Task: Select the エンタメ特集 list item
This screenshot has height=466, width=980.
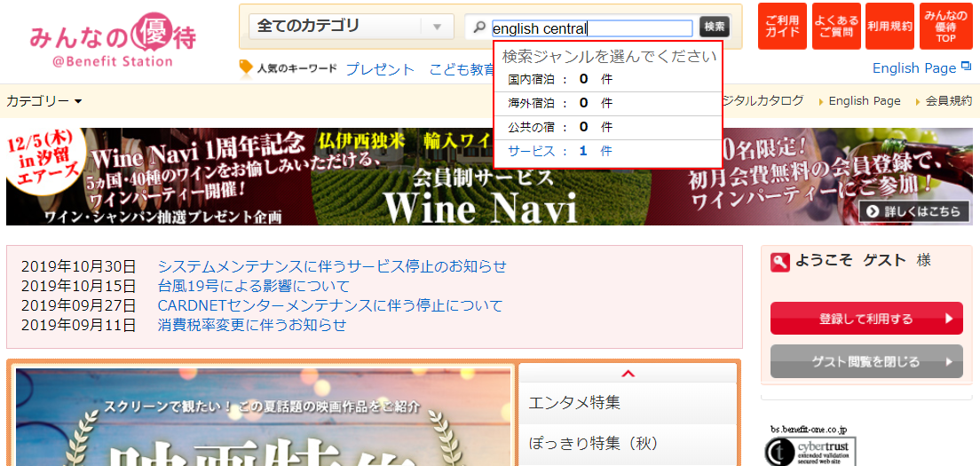Action: pos(628,403)
